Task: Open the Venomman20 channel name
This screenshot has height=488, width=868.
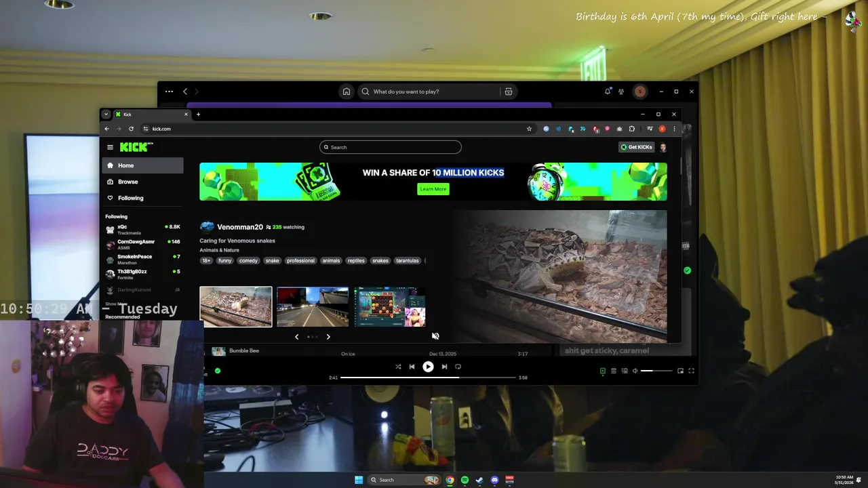Action: (x=240, y=227)
